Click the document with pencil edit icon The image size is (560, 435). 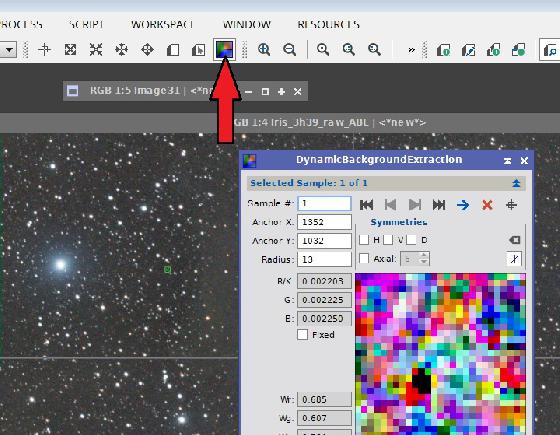coord(469,50)
